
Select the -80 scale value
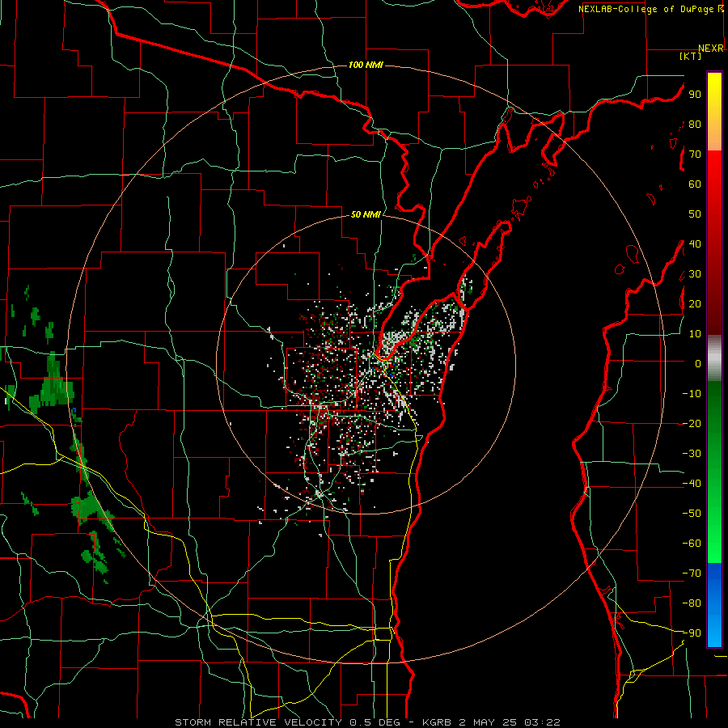tap(692, 603)
